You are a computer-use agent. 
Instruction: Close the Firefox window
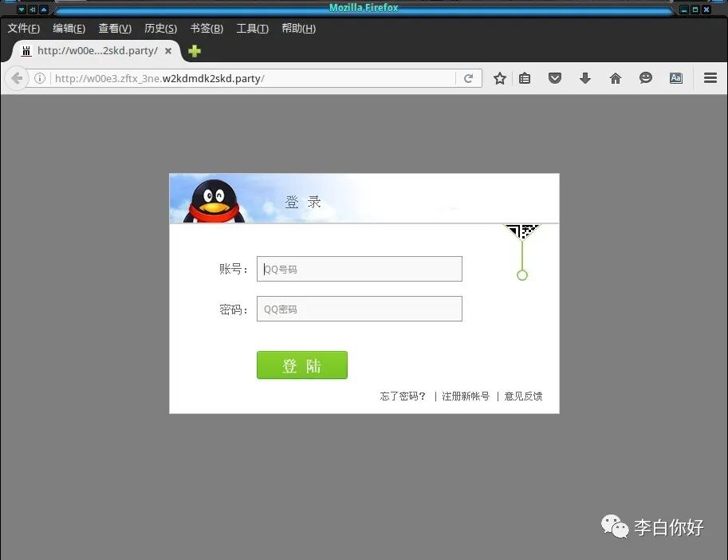[706, 10]
